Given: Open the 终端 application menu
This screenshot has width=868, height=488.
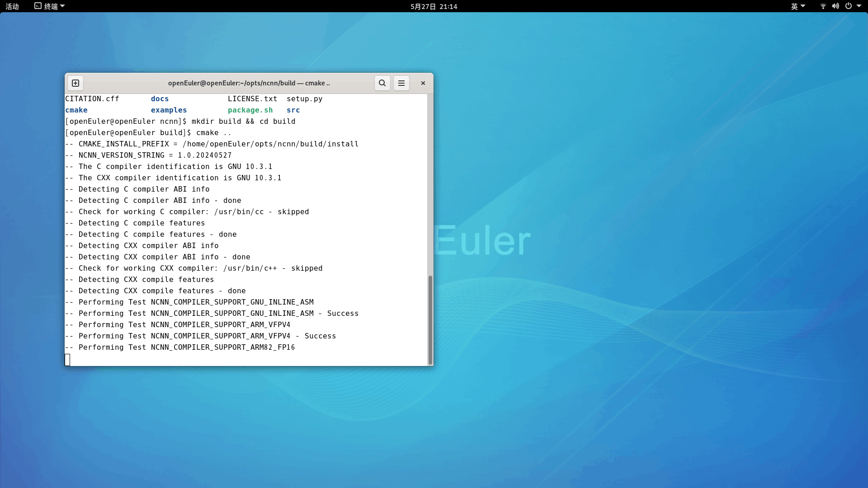Looking at the screenshot, I should (51, 6).
